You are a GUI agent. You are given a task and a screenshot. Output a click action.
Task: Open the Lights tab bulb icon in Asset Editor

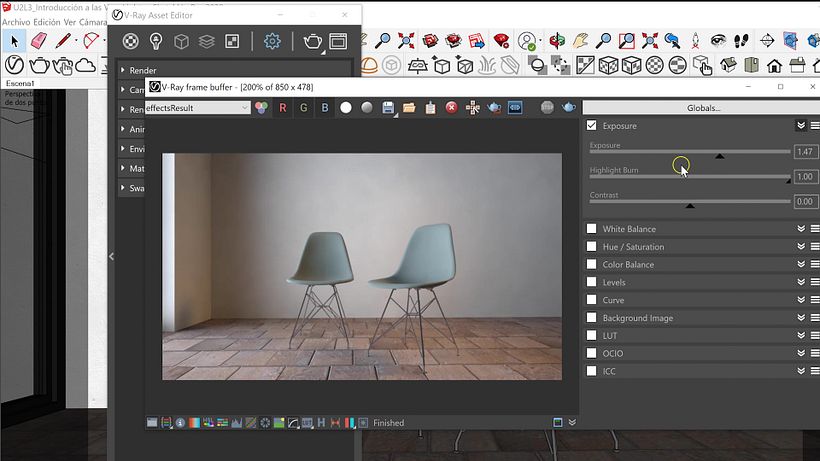pos(156,41)
